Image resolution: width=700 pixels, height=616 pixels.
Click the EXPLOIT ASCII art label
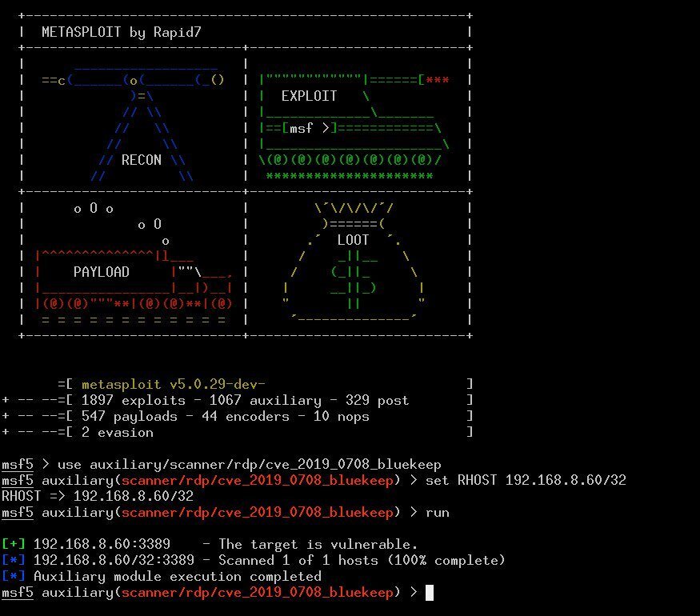tap(309, 96)
